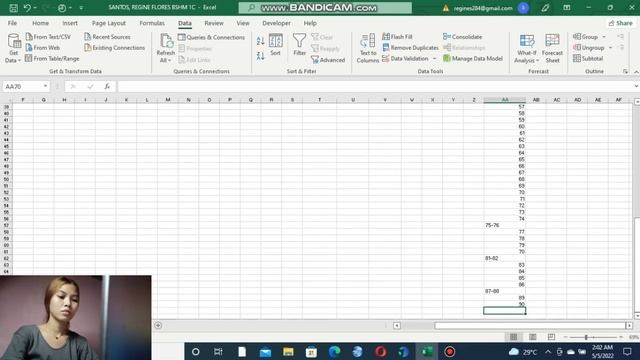Open Outline dialog launcher
640x360 pixels.
[x=625, y=72]
